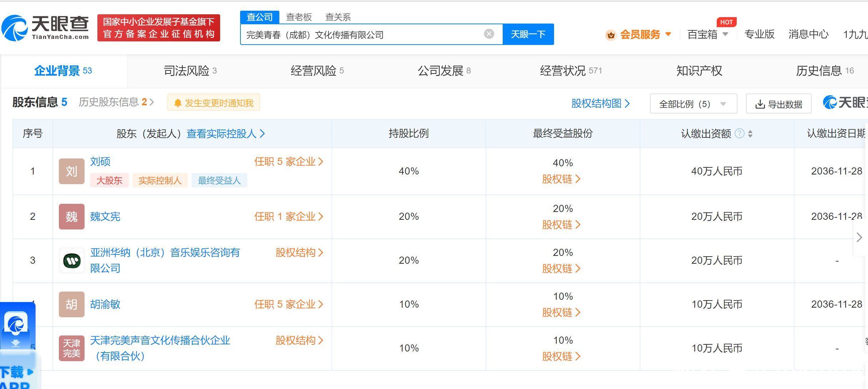
Task: Open 股权链 in 魏文宪 row
Action: pos(562,225)
